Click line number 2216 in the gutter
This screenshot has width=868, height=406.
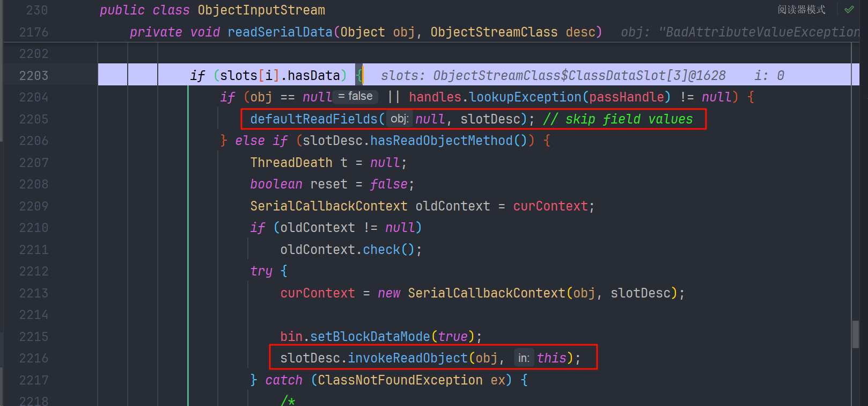coord(34,358)
